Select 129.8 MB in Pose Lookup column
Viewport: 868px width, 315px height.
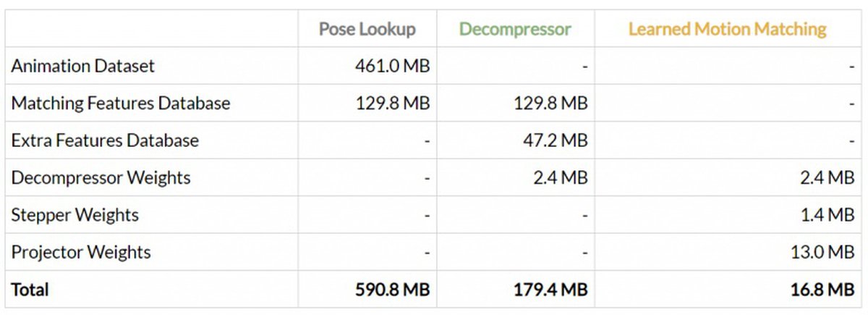pos(392,104)
